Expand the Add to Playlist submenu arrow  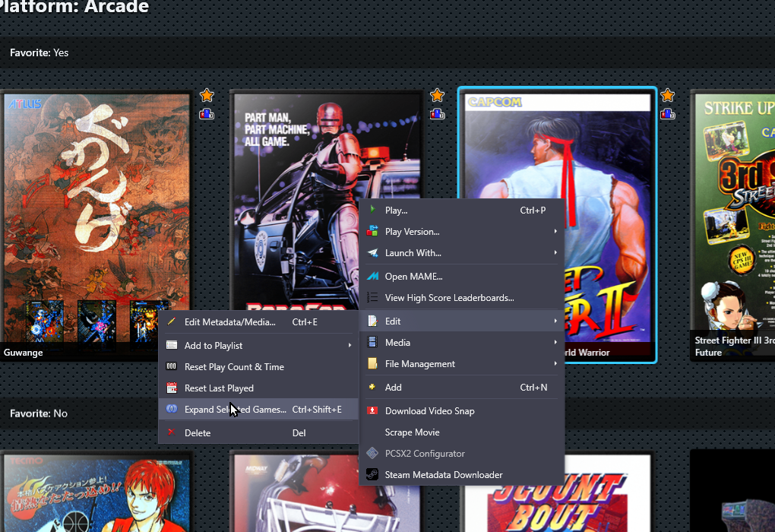(350, 345)
